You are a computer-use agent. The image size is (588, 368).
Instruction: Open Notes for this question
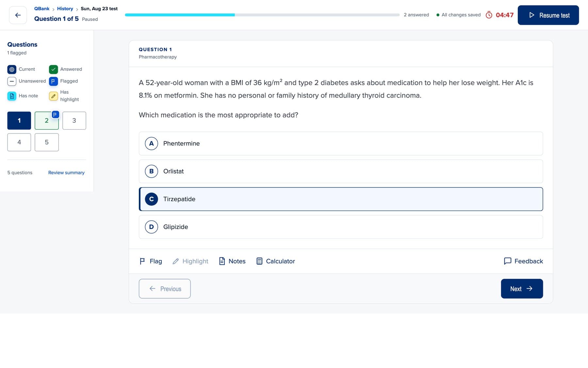[232, 261]
